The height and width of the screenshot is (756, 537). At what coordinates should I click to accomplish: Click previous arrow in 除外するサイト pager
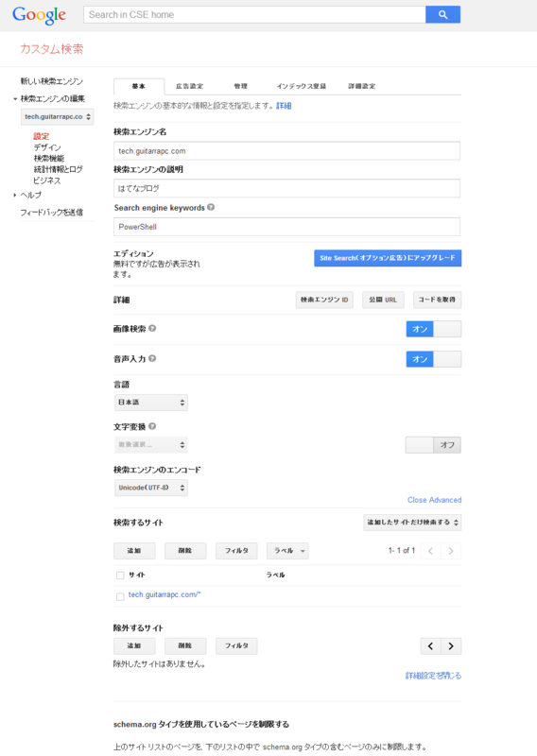pyautogui.click(x=430, y=646)
